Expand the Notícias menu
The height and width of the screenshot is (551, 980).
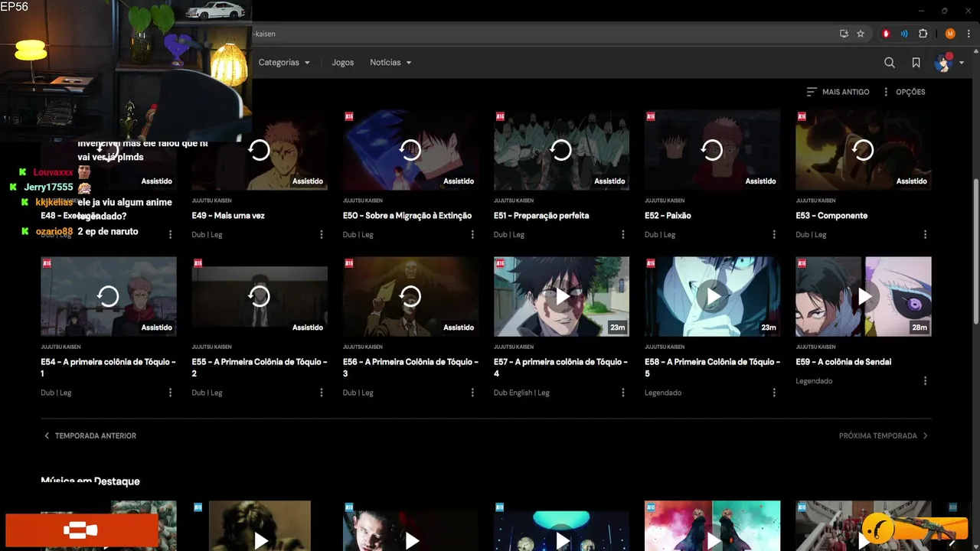point(390,63)
